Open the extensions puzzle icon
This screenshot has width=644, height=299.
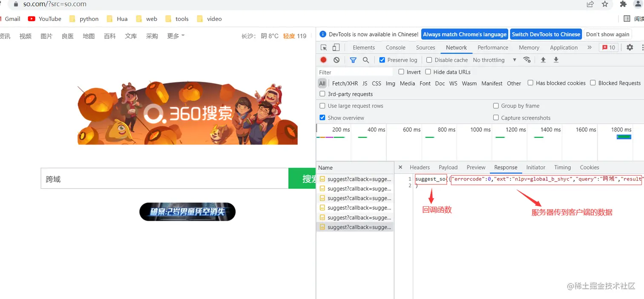pyautogui.click(x=623, y=4)
